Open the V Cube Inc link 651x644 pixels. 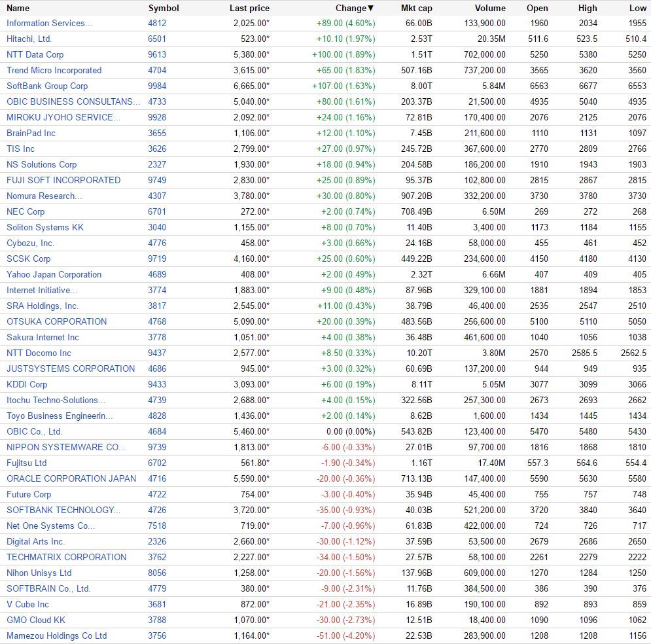[x=27, y=605]
